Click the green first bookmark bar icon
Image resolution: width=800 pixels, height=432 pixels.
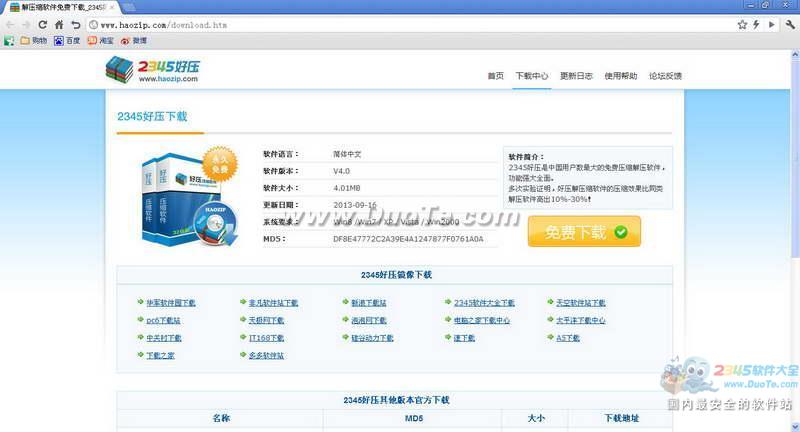(9, 41)
